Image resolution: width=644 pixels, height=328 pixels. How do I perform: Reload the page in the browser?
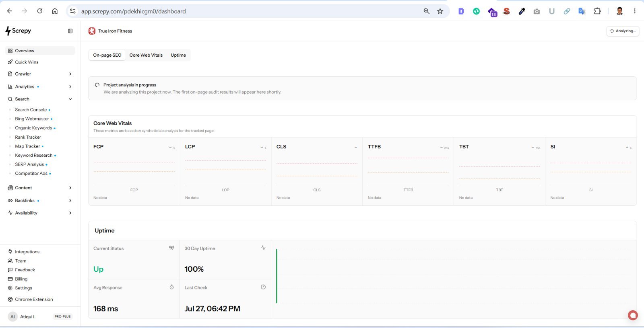pos(39,11)
